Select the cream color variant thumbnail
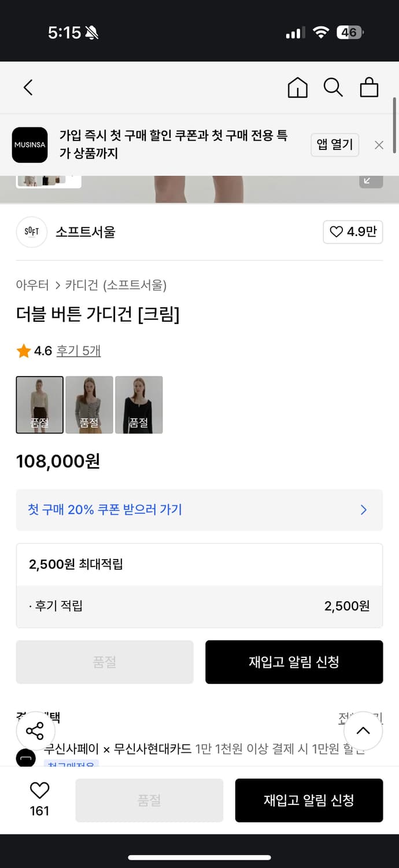Screen dimensions: 399x868 pos(40,404)
